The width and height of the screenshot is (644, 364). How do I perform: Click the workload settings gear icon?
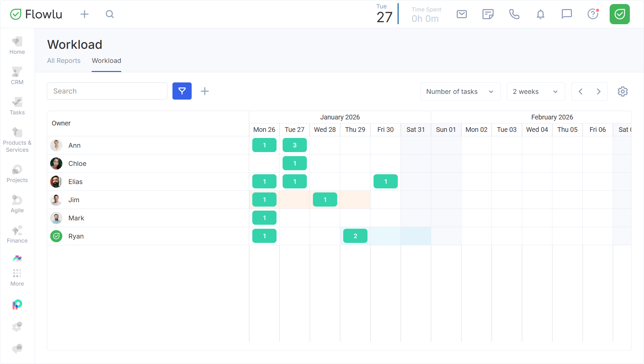(x=622, y=92)
